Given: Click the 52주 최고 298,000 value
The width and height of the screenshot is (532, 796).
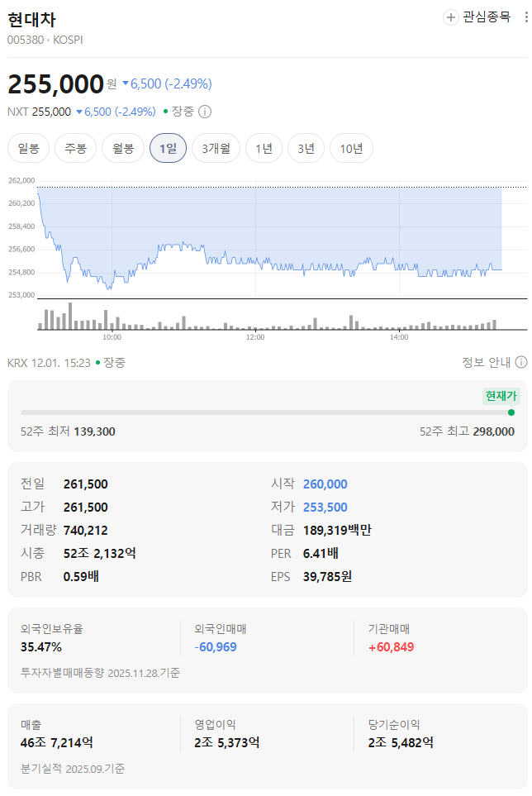Looking at the screenshot, I should point(493,431).
